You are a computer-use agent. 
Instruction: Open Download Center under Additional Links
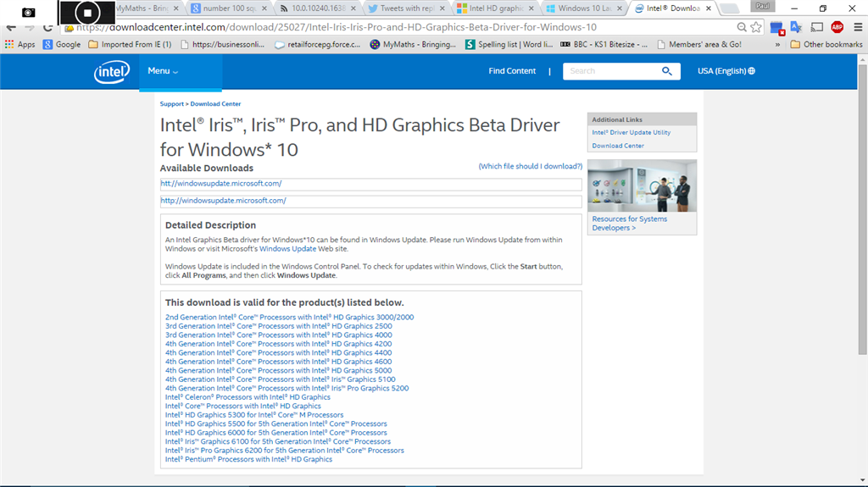[x=618, y=146]
